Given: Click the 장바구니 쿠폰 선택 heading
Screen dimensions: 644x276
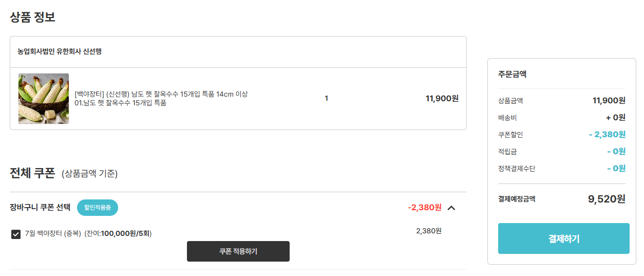Looking at the screenshot, I should tap(40, 208).
